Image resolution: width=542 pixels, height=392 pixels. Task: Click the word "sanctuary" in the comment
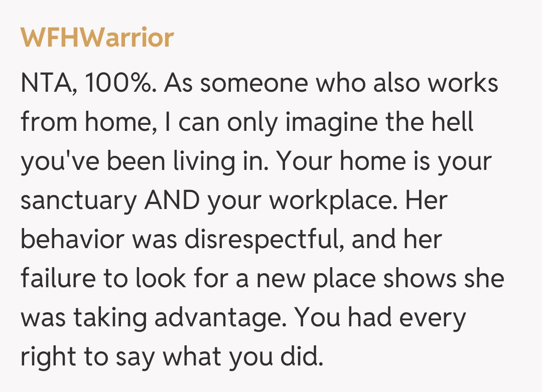click(79, 201)
